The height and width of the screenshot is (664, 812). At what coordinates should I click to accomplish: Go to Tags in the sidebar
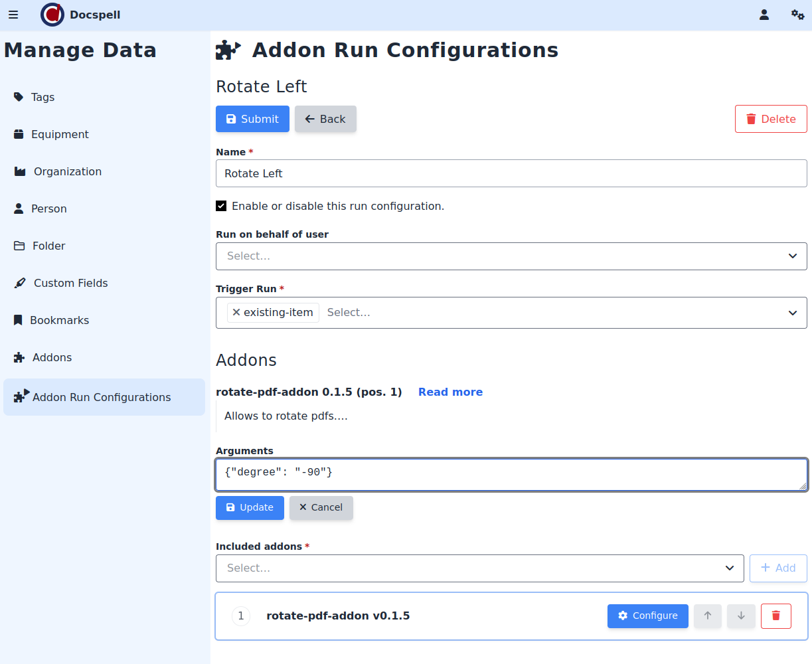point(42,97)
